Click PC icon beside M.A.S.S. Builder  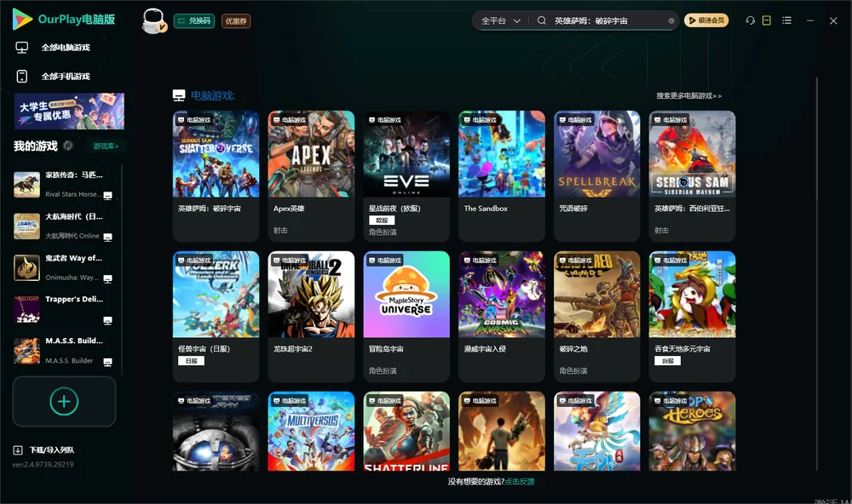tap(108, 363)
